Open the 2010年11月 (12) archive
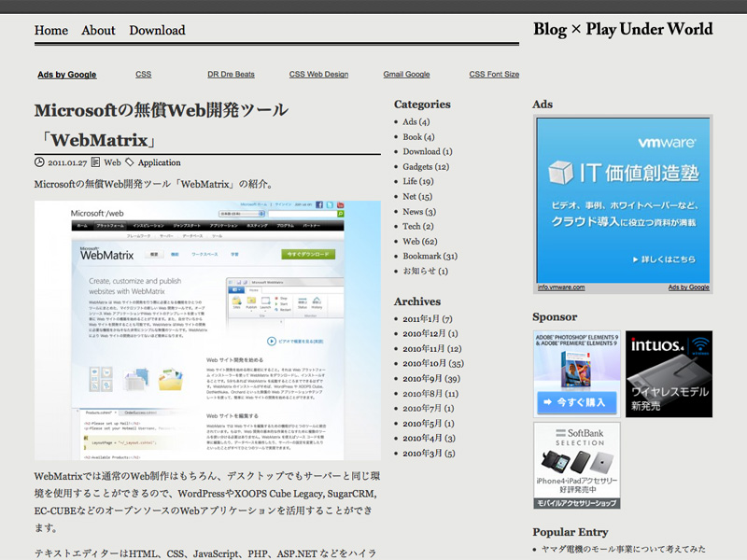747x560 pixels. (432, 349)
